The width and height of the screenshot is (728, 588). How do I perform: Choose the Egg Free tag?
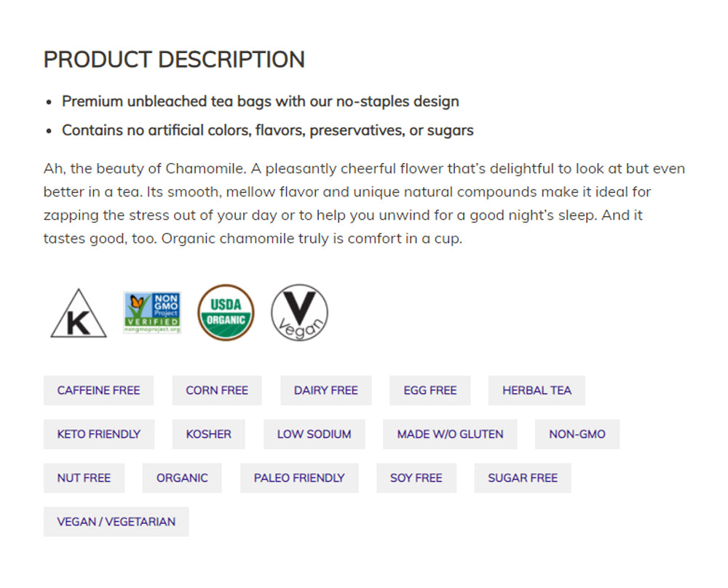(x=430, y=391)
